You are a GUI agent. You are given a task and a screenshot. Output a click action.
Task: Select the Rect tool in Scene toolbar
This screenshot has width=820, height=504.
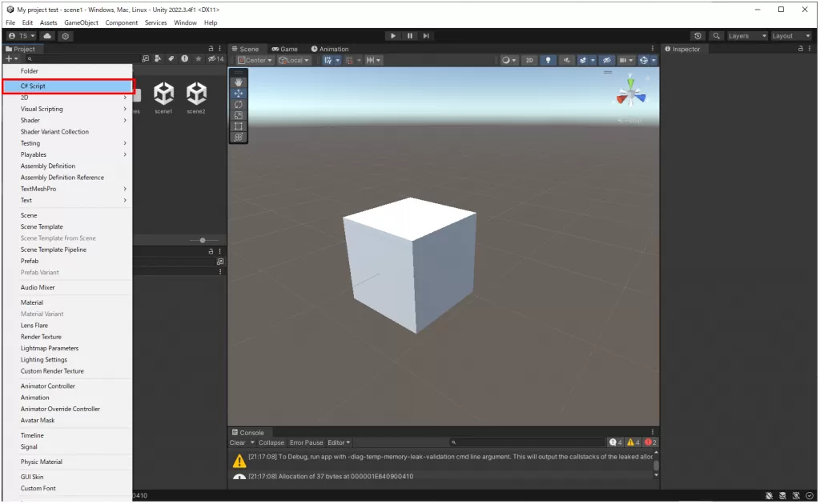239,126
